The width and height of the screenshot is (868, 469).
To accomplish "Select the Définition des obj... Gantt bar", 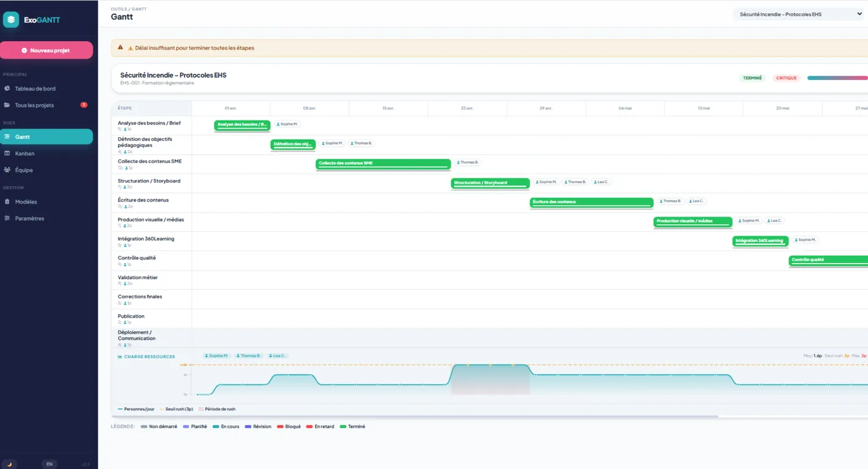I will (293, 144).
